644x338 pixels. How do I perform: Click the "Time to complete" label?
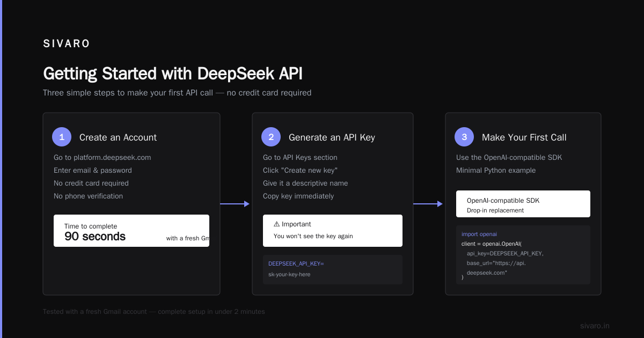tap(91, 226)
